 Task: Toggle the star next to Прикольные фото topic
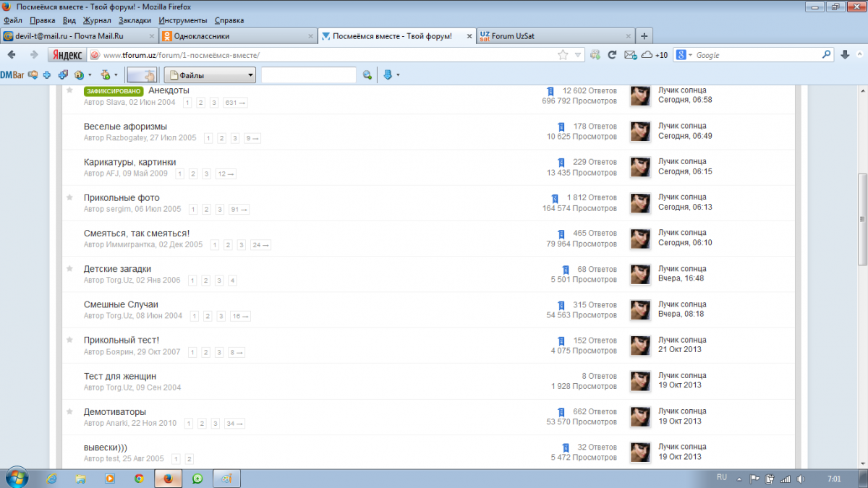69,197
